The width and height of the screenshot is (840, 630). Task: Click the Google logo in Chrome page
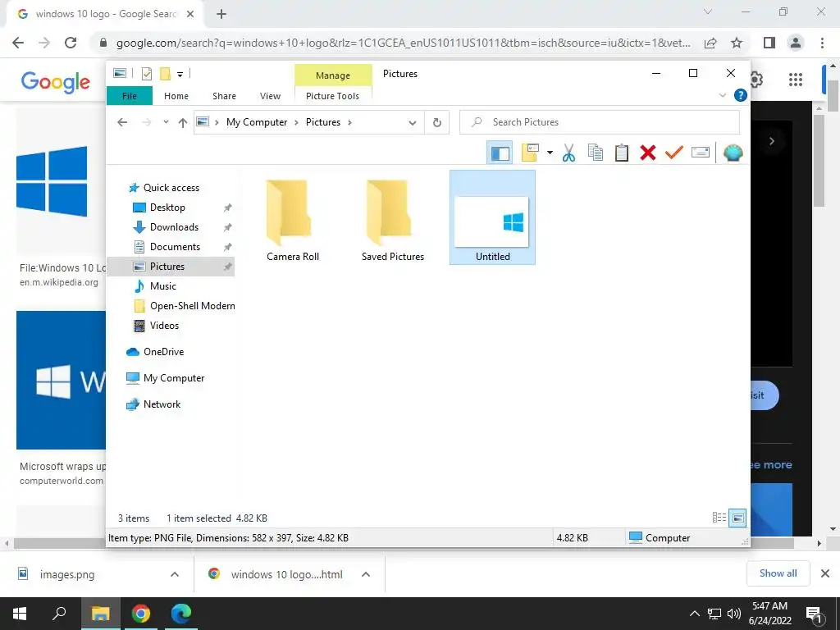click(x=55, y=81)
